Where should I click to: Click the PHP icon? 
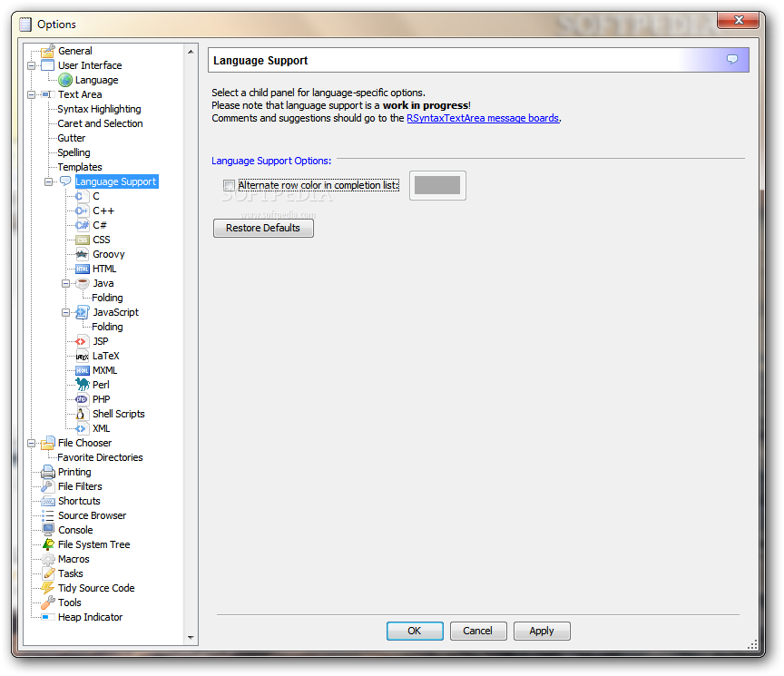81,399
